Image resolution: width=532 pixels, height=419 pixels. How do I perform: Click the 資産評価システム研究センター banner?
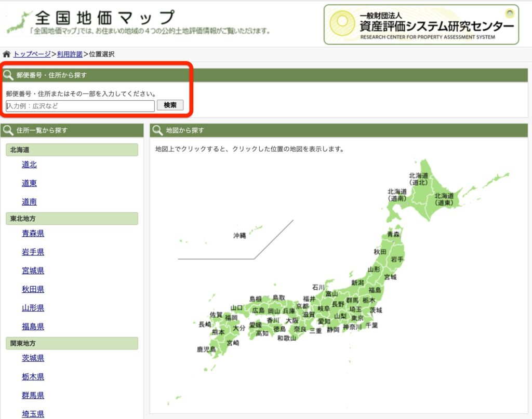(421, 23)
